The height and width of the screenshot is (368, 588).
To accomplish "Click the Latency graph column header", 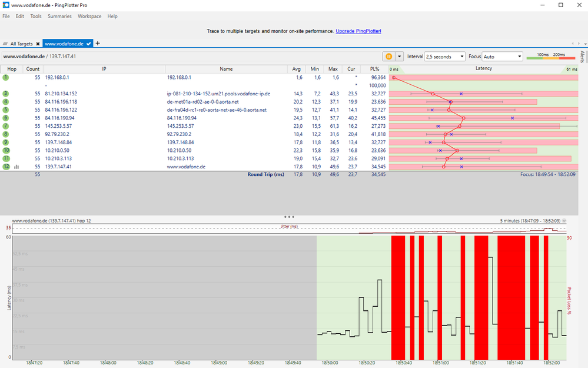I will (x=483, y=69).
